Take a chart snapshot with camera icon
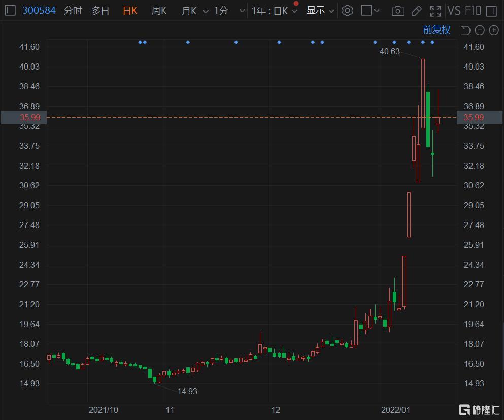Screen dimensions: 504x420 point(397,11)
